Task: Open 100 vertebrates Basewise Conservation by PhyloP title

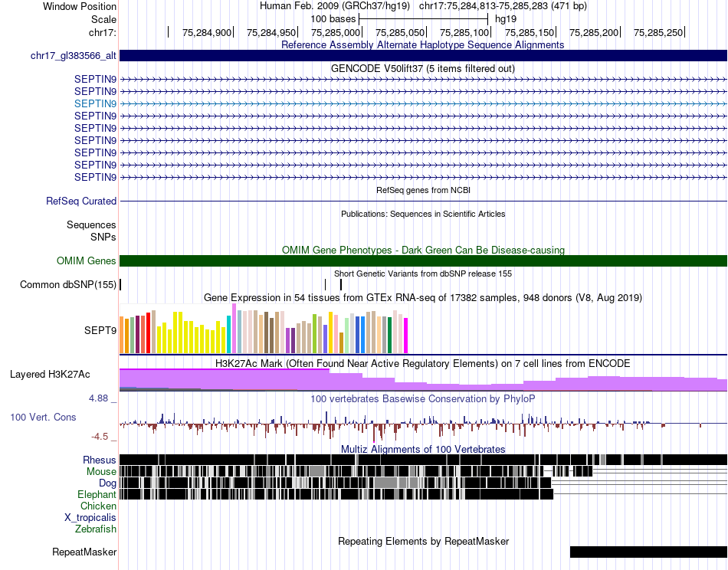Action: coord(422,398)
